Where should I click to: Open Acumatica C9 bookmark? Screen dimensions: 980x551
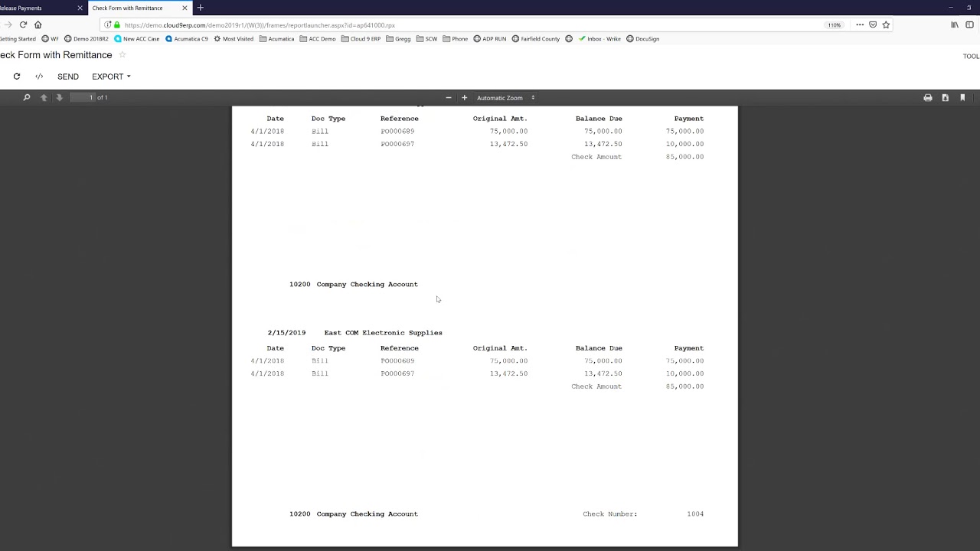(x=187, y=39)
